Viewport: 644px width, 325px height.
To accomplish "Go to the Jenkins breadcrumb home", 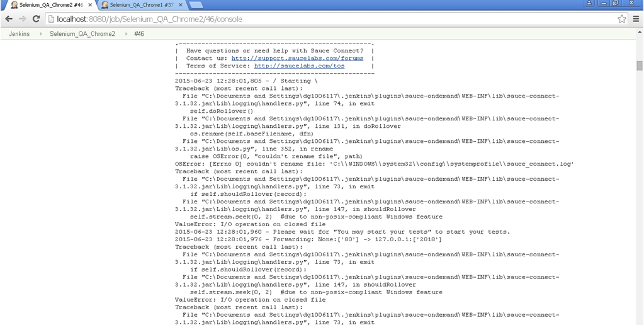I will point(19,34).
